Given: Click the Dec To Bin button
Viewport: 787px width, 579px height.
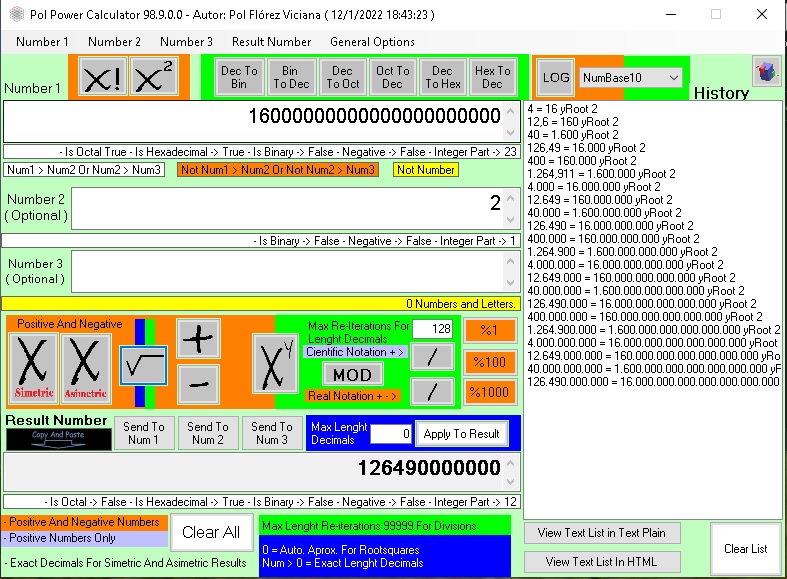Looking at the screenshot, I should (x=239, y=77).
